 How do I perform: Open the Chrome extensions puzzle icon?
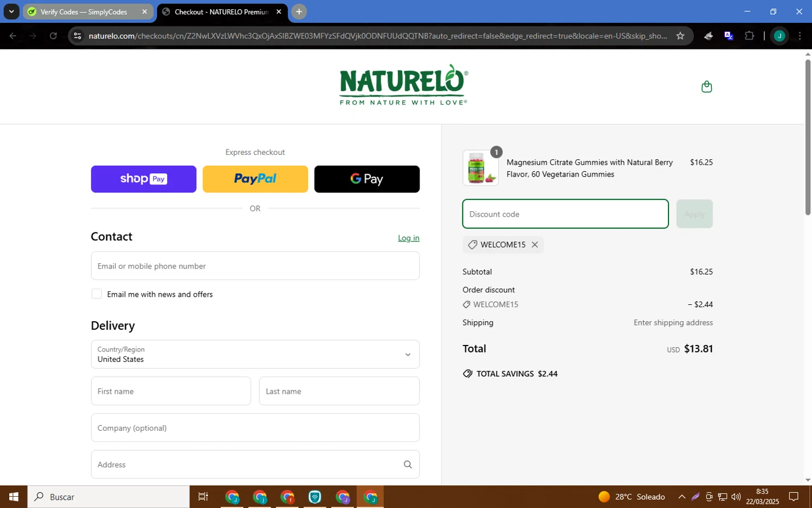click(749, 36)
